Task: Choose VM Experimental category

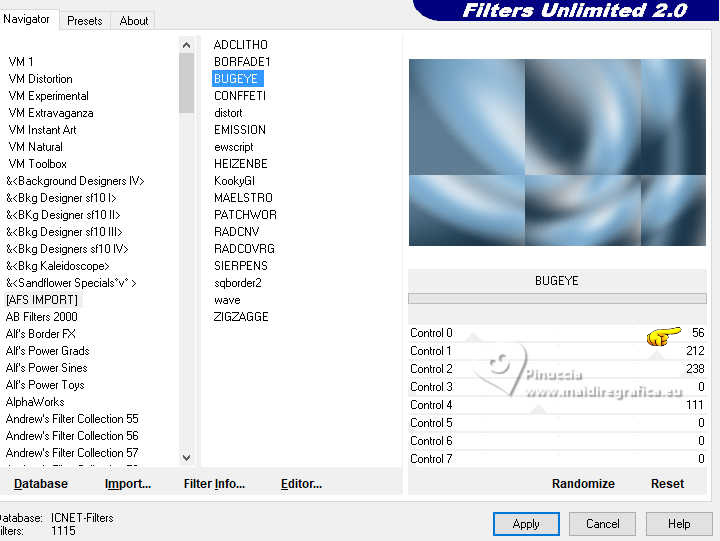Action: (48, 96)
